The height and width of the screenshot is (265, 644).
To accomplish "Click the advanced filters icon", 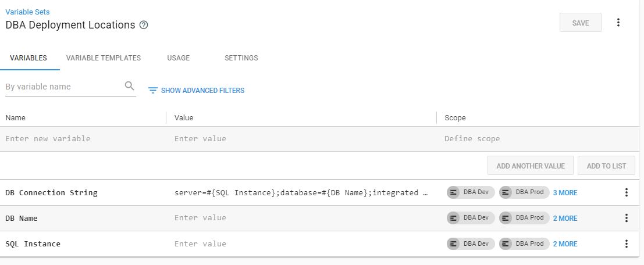I will point(153,90).
